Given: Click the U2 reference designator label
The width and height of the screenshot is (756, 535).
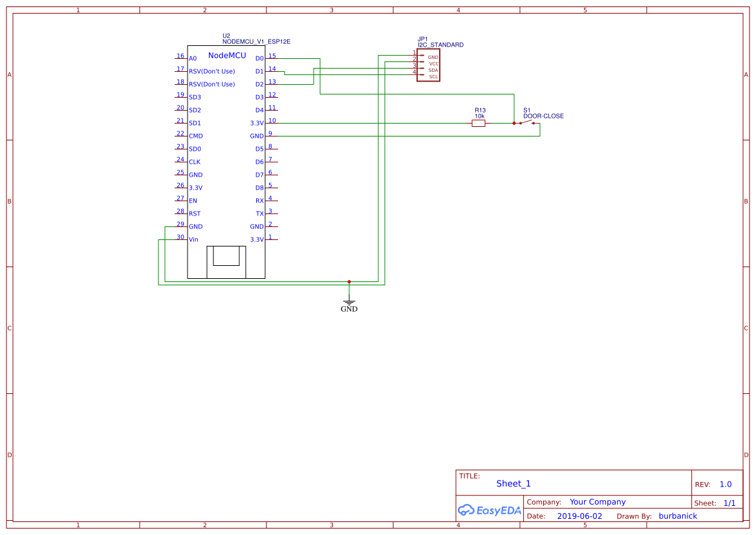Looking at the screenshot, I should tap(224, 34).
